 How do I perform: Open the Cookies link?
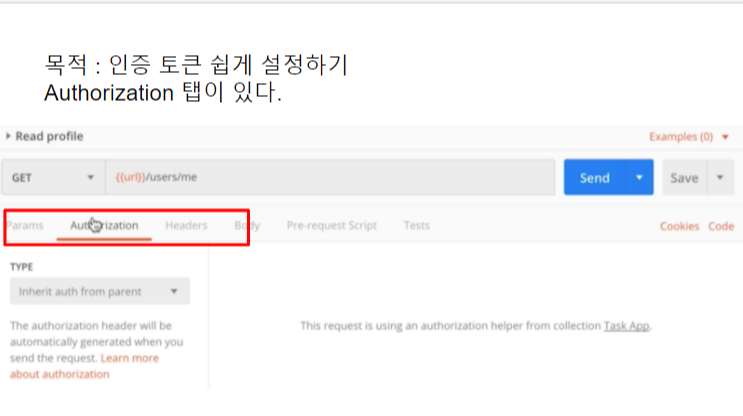(x=680, y=226)
